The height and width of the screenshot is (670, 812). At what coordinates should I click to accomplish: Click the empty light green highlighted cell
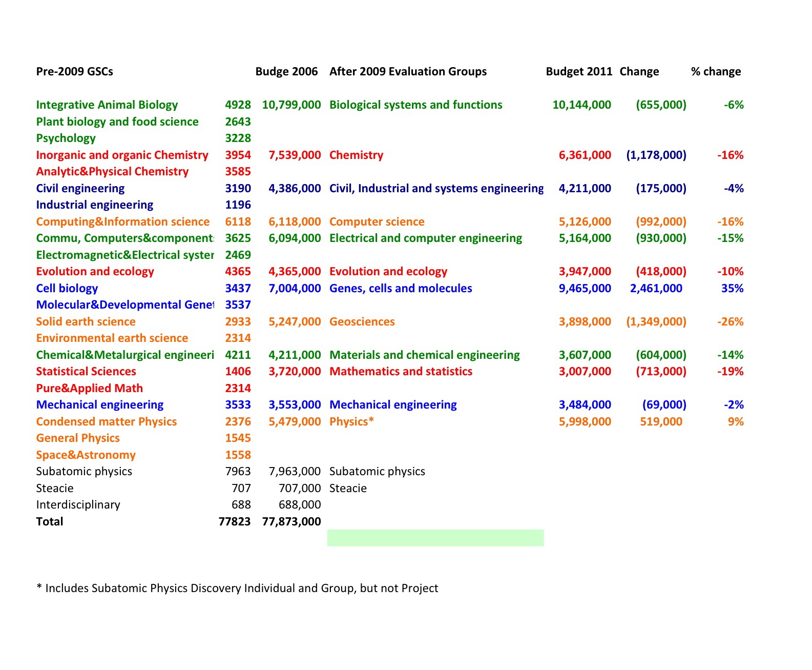(x=435, y=538)
